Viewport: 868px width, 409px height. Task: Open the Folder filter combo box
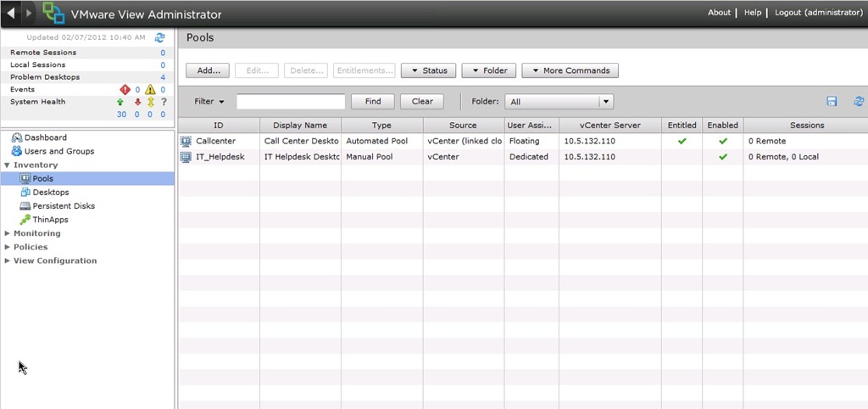[x=558, y=102]
